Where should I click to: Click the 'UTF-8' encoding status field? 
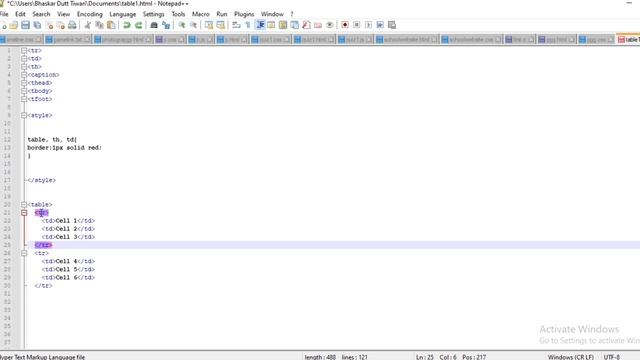tap(611, 357)
